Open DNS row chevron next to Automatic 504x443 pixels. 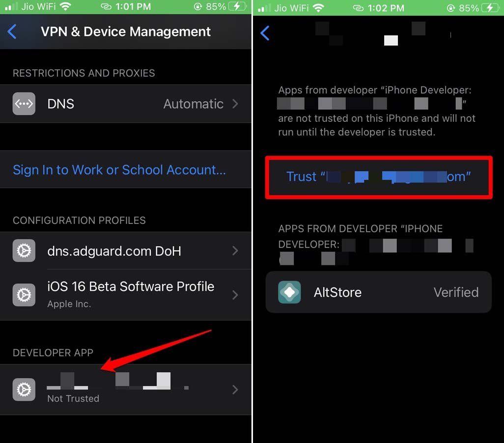pos(235,104)
